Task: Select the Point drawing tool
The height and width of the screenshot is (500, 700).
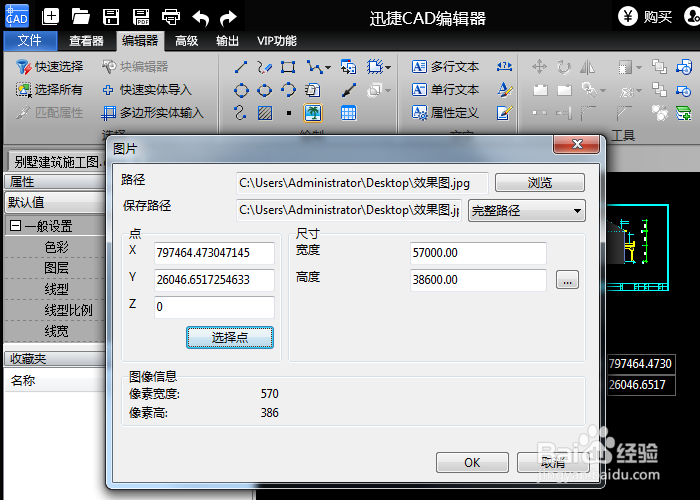Action: pos(289,113)
